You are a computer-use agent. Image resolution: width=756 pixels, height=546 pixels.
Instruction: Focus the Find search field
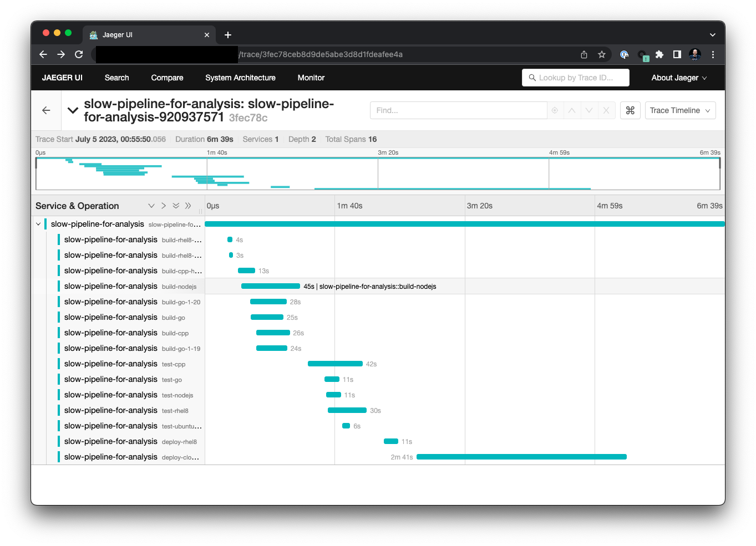[459, 110]
